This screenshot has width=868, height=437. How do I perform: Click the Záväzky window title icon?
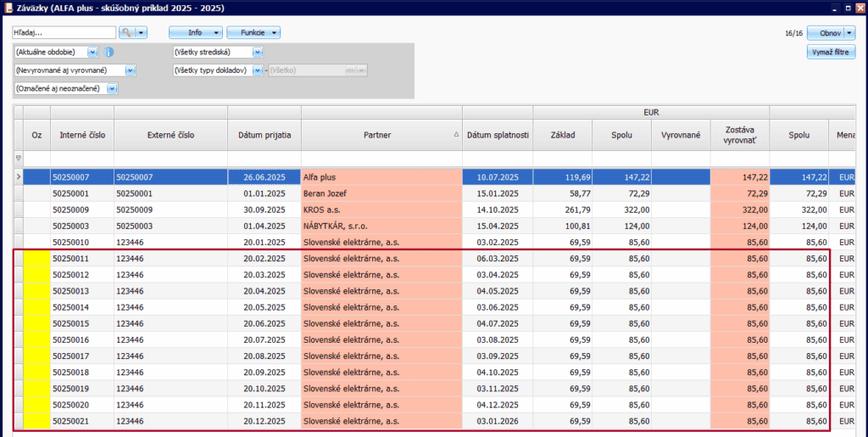8,8
